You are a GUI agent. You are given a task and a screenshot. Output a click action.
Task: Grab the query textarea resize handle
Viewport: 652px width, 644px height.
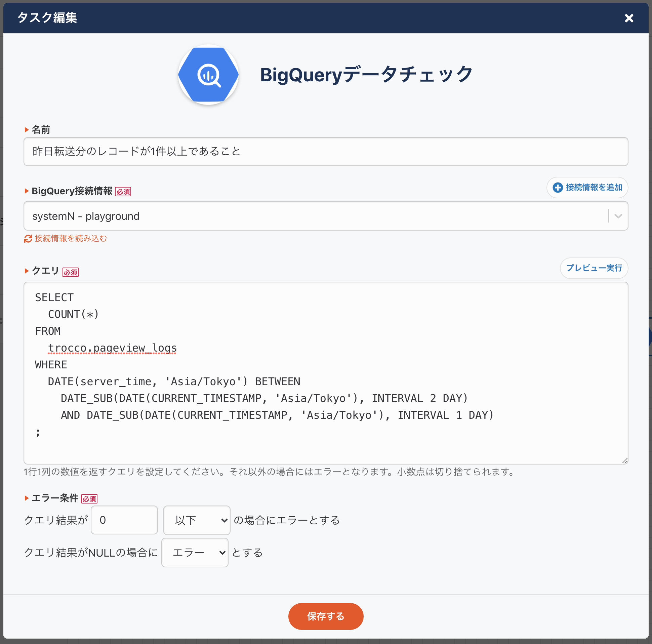625,461
